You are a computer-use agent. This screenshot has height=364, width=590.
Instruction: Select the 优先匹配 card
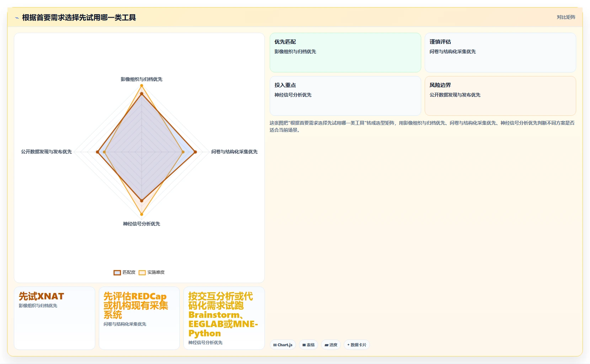[x=345, y=53]
